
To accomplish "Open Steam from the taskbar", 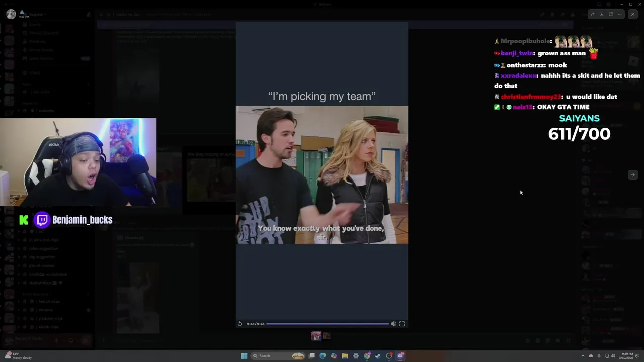I will click(x=378, y=356).
